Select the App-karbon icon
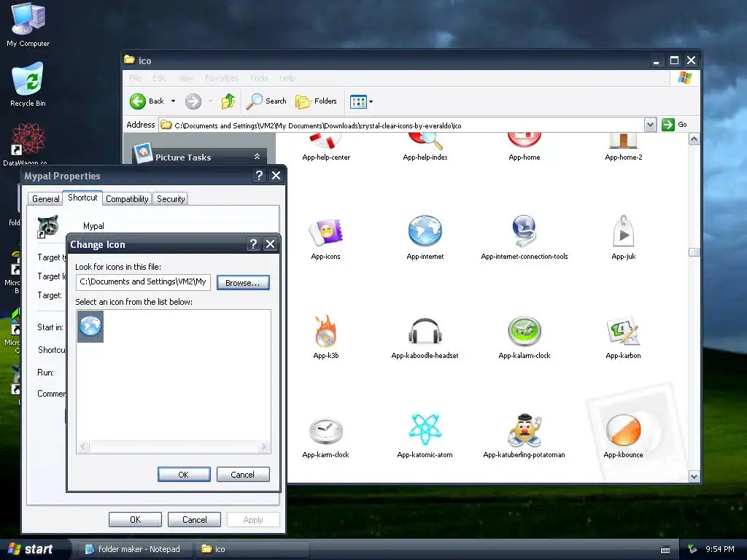The width and height of the screenshot is (747, 560). pyautogui.click(x=623, y=330)
